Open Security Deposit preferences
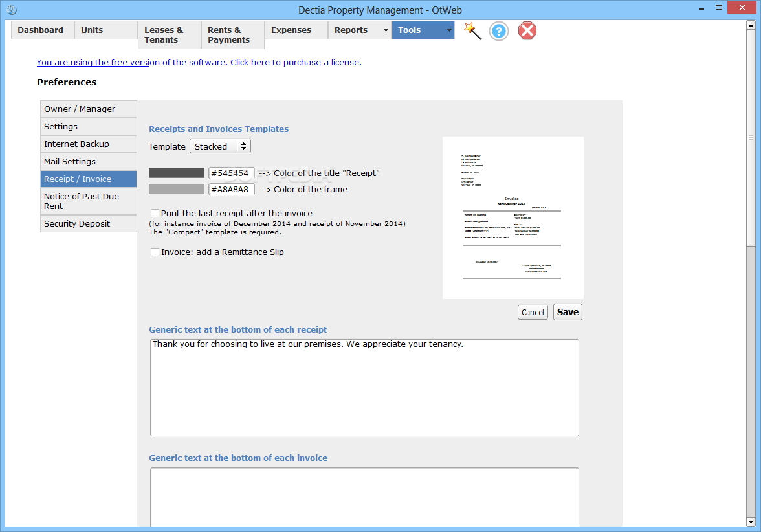Screen dimensions: 761x532 tap(88, 224)
